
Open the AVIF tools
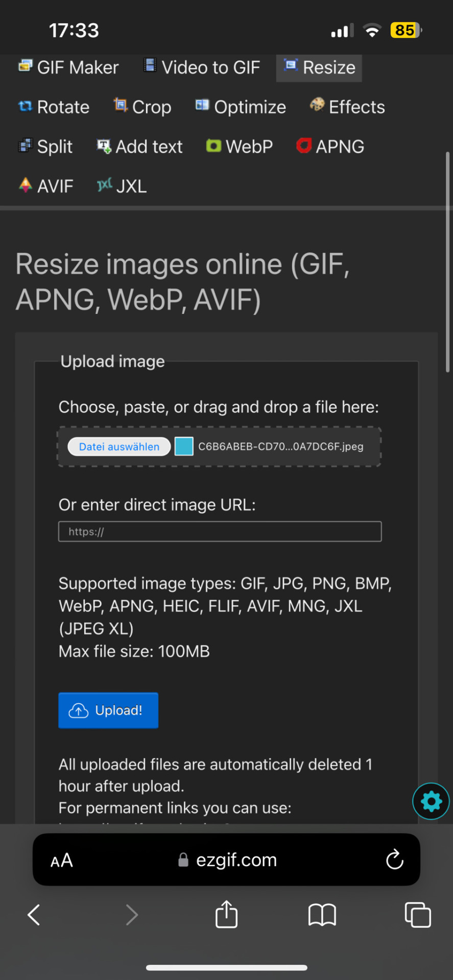pos(46,186)
